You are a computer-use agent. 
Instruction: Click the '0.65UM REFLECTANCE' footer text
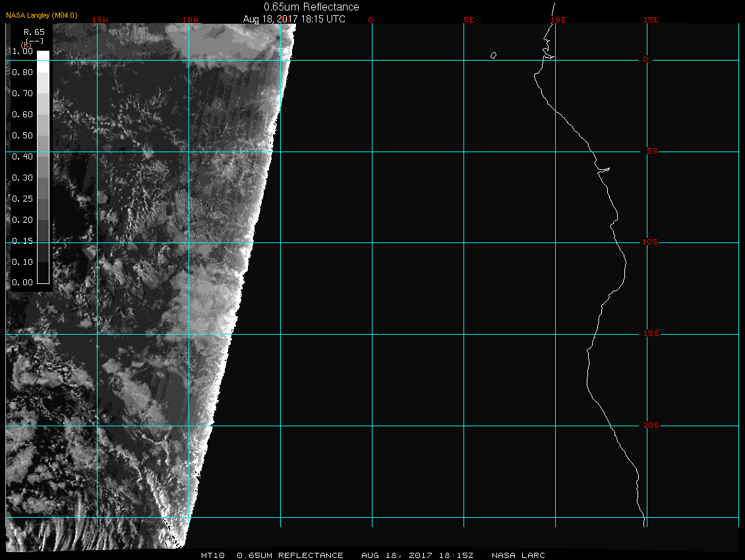(x=290, y=555)
